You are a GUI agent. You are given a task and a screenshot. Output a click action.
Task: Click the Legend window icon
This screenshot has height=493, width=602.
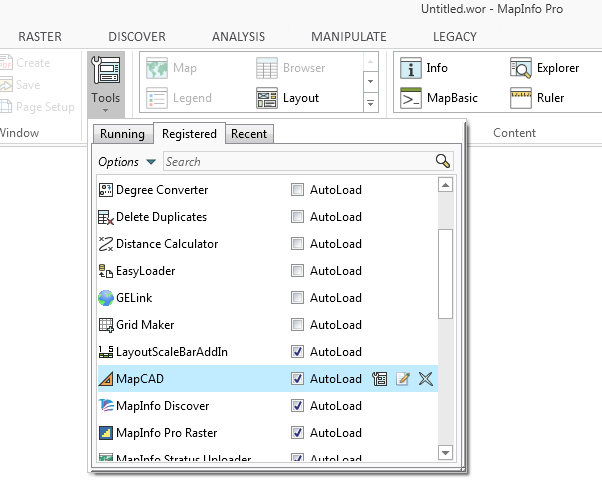click(157, 98)
